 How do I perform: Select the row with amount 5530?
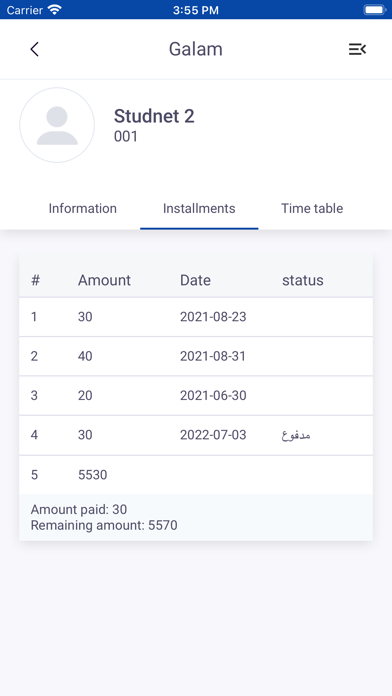[x=196, y=475]
